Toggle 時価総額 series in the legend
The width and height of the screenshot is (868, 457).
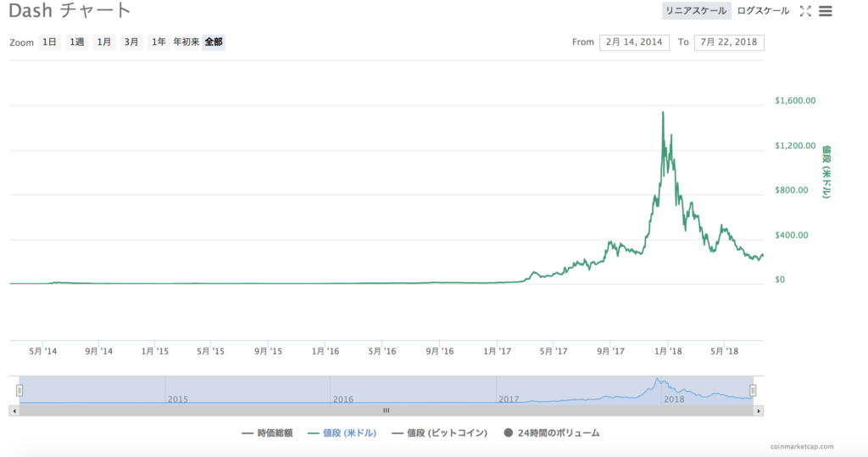point(267,433)
